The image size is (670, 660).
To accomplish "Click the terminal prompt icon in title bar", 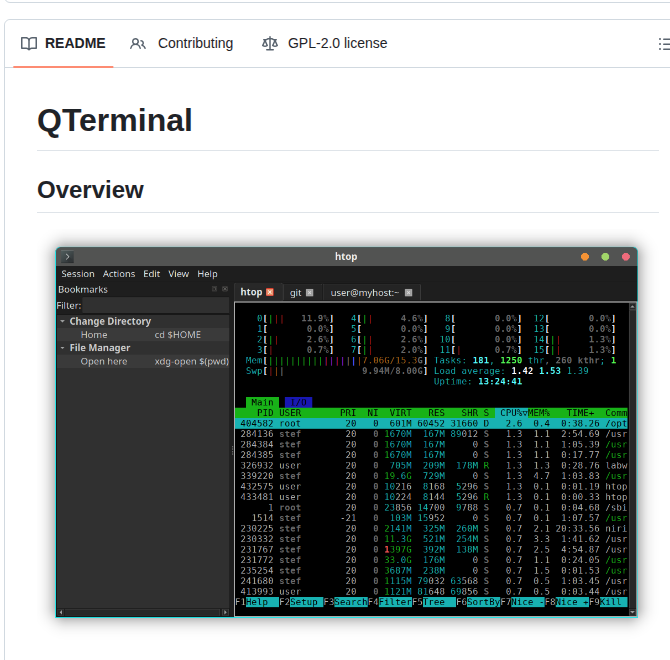I will coord(68,257).
